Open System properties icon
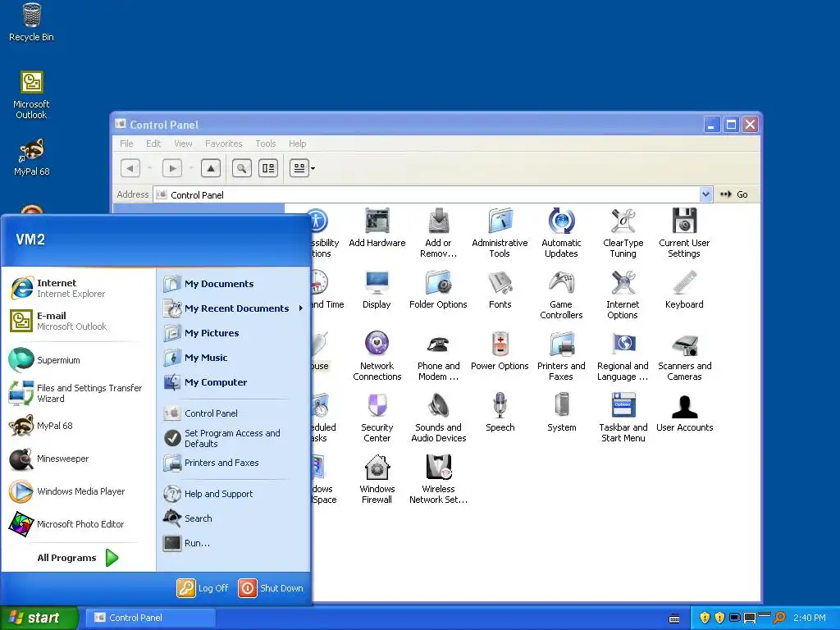Viewport: 840px width, 630px height. pyautogui.click(x=561, y=413)
